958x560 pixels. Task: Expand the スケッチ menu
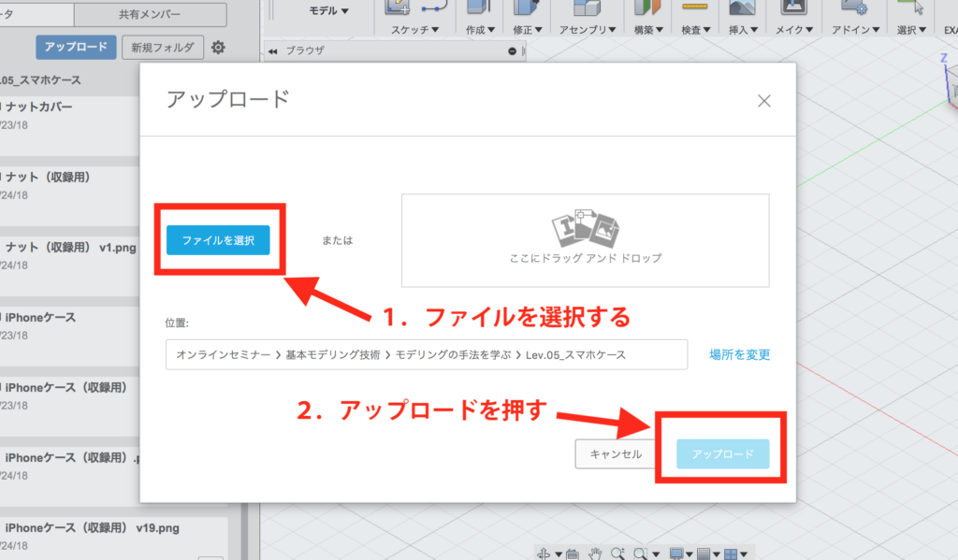pyautogui.click(x=415, y=30)
